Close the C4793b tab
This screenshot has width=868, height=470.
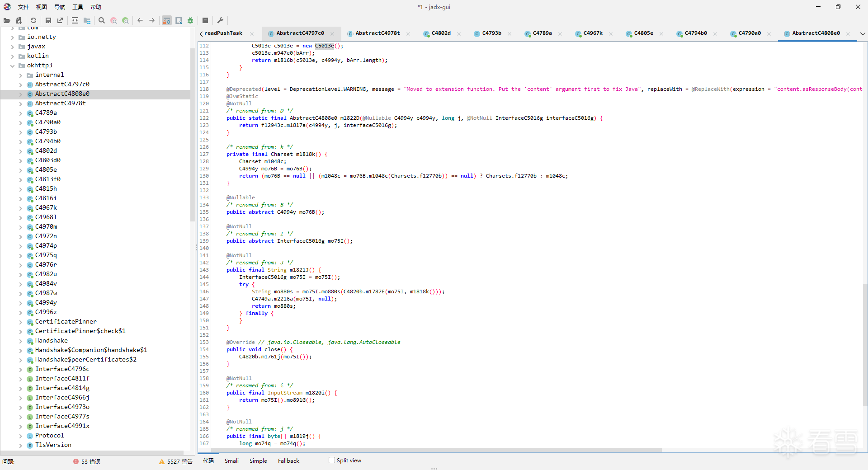coord(509,33)
